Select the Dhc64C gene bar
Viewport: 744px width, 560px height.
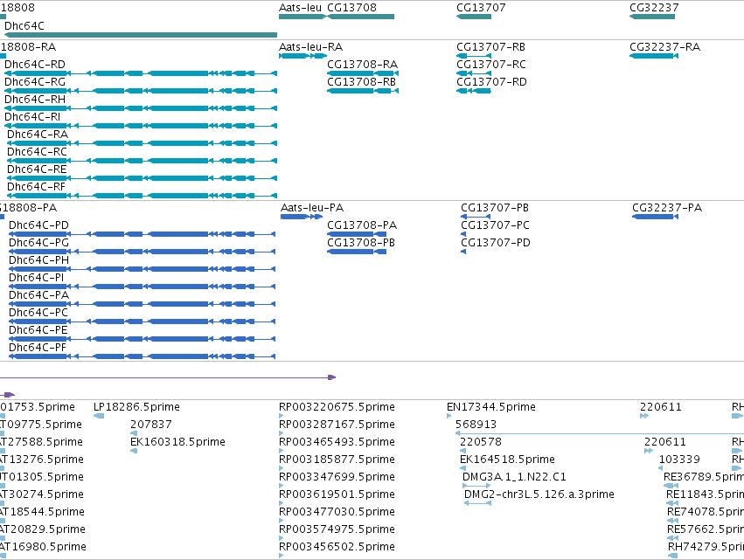141,35
